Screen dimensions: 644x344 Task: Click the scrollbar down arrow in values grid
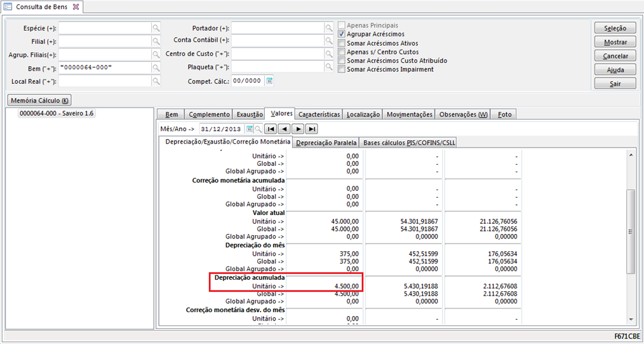631,319
